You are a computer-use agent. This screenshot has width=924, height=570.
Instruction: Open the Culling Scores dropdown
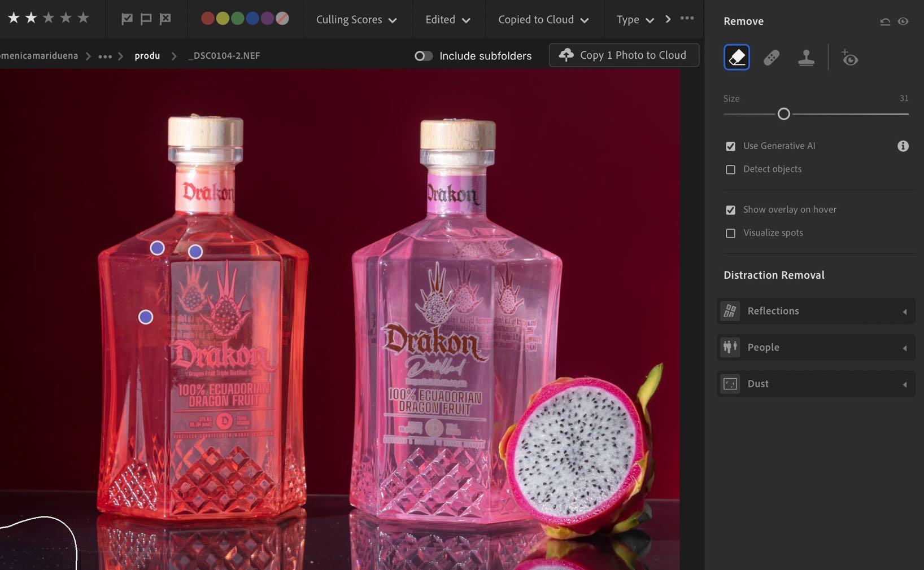click(357, 20)
